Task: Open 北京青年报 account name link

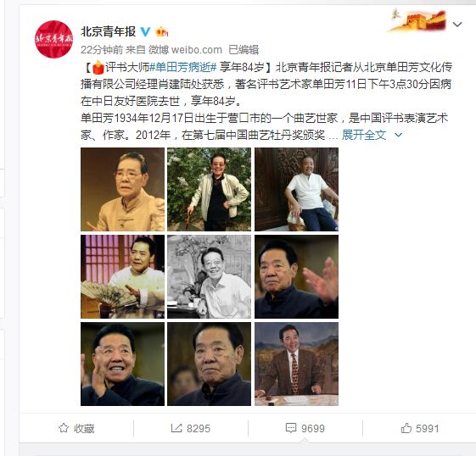Action: tap(108, 31)
